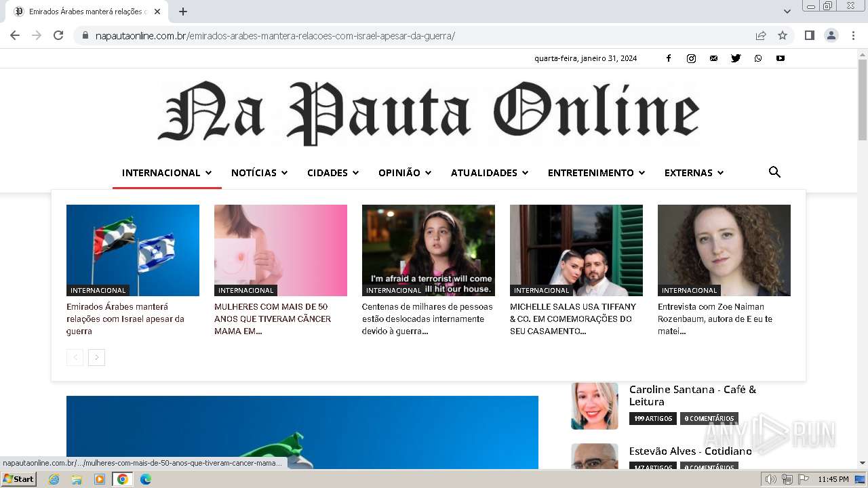Open Microsoft Edge from taskbar
868x488 pixels.
(x=146, y=479)
